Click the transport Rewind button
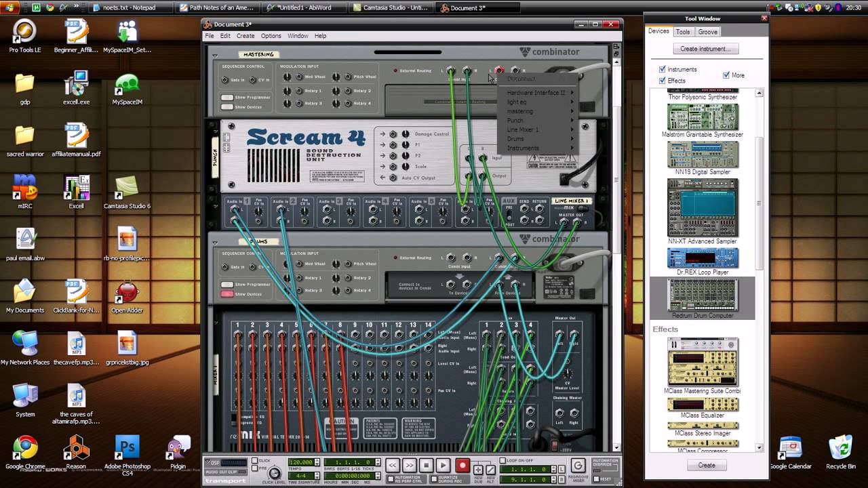The height and width of the screenshot is (488, 868). click(393, 465)
